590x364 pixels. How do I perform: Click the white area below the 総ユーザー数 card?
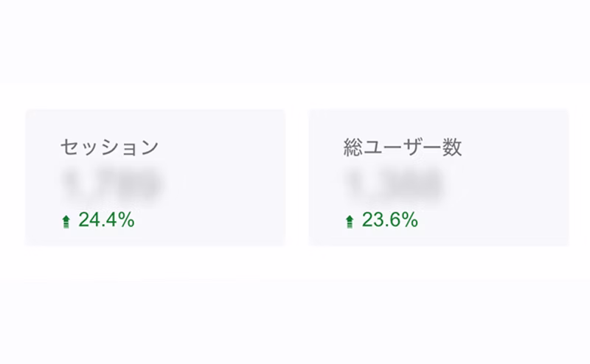tap(439, 302)
